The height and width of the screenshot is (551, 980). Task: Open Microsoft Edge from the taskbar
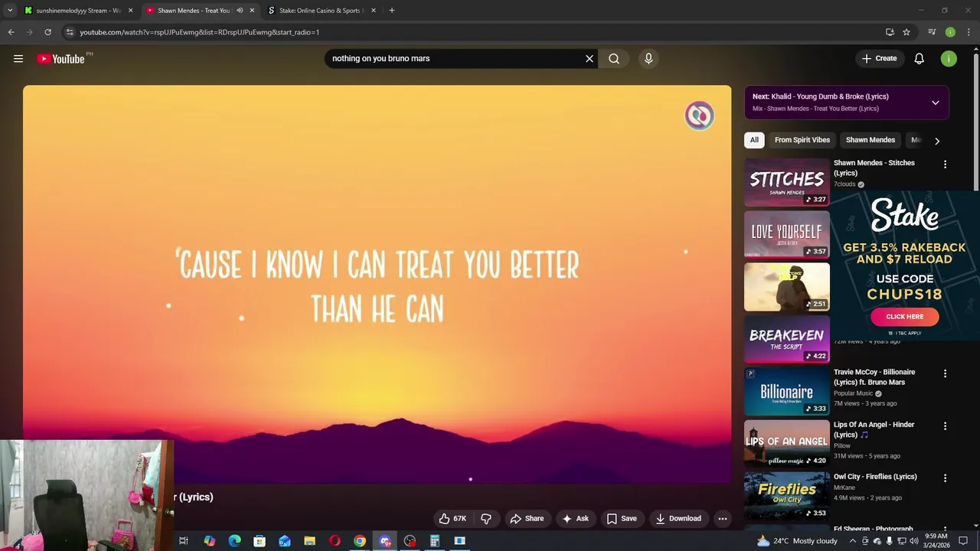pyautogui.click(x=235, y=541)
